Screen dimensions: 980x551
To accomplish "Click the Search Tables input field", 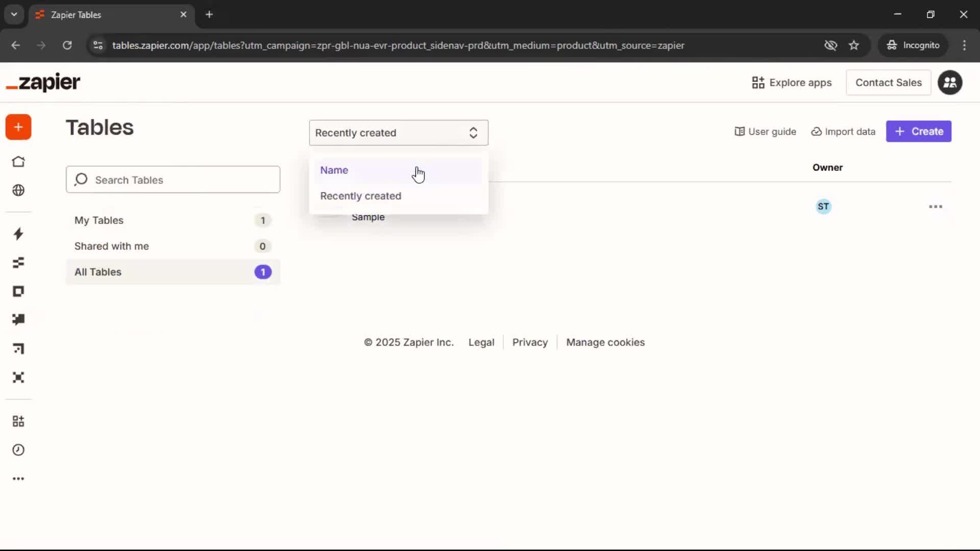I will click(x=173, y=180).
